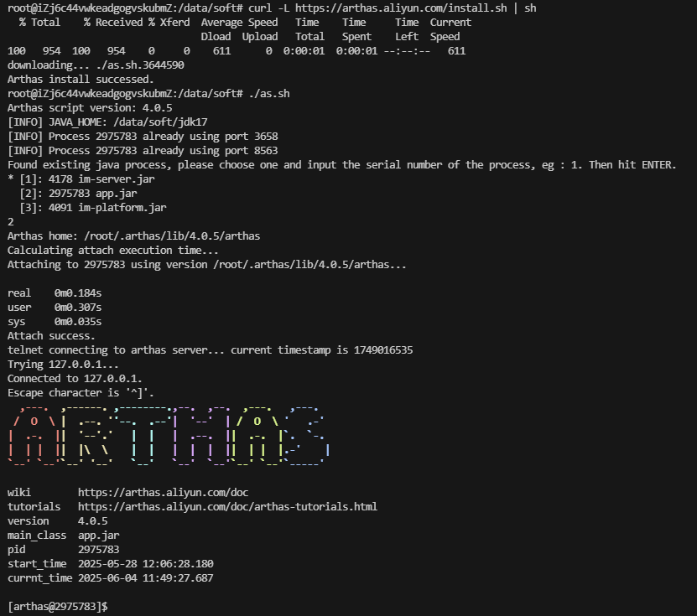Click the main_class value app.jar
Image resolution: width=697 pixels, height=616 pixels.
99,535
